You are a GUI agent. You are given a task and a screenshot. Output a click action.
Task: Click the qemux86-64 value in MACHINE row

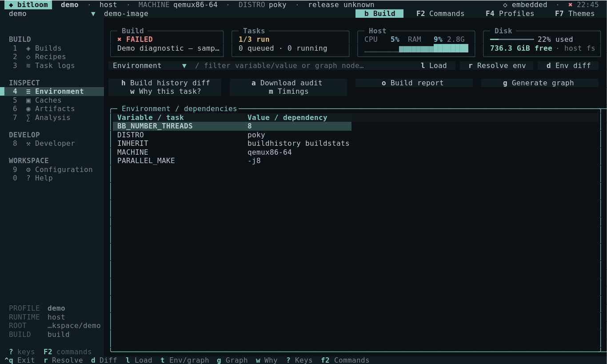click(x=270, y=152)
